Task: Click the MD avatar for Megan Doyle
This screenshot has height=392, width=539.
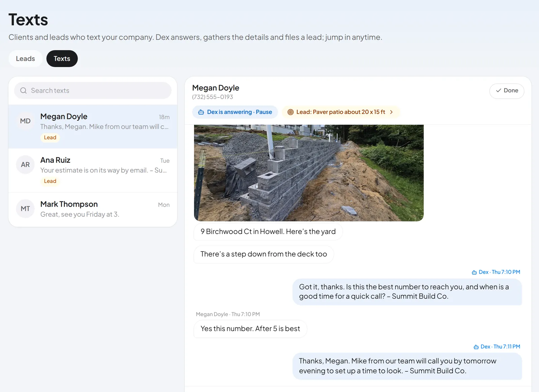Action: click(x=25, y=121)
